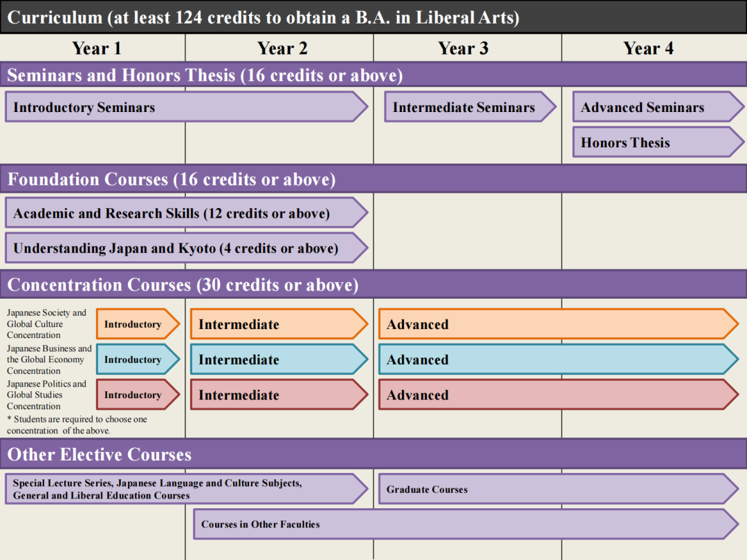Click the Graduate Courses arrow box
The width and height of the screenshot is (747, 560).
[557, 489]
